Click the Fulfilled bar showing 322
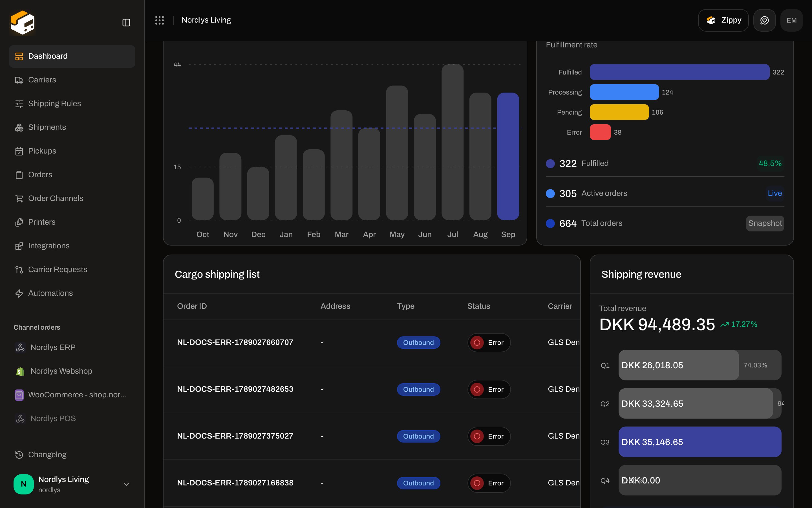The image size is (812, 508). [679, 72]
